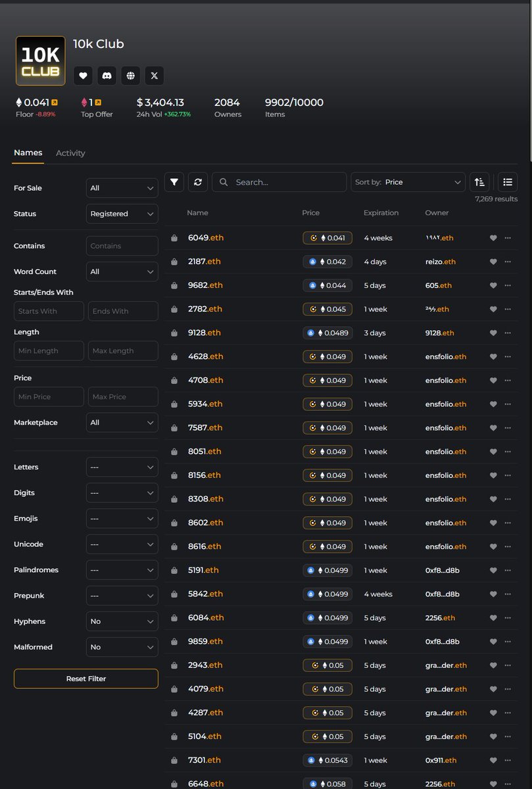Open more options for 4708.eth

click(x=508, y=380)
